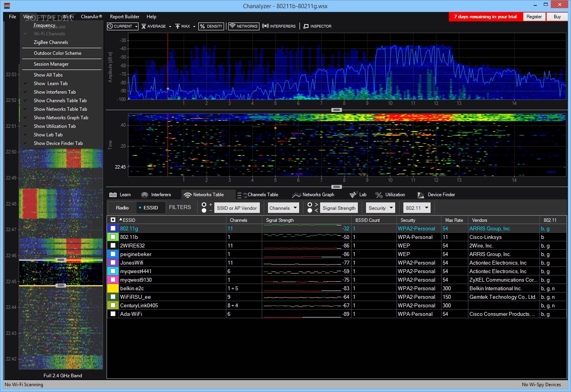Click the FILTERS label

coord(180,207)
